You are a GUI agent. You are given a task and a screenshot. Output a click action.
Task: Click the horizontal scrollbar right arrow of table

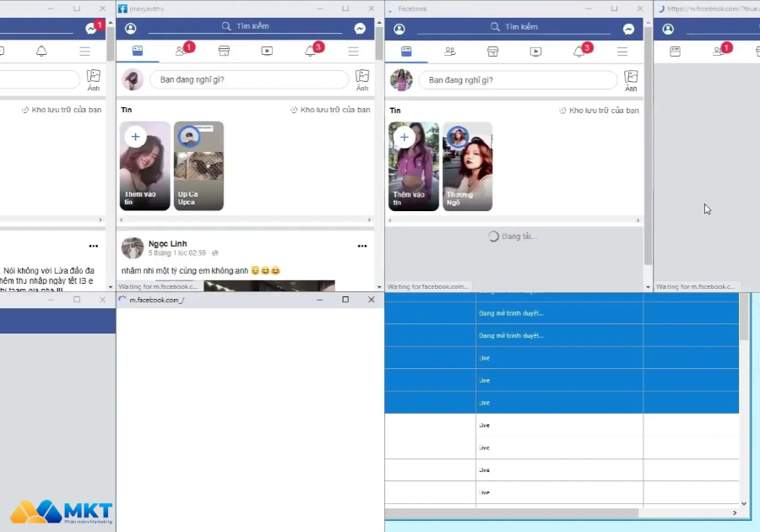pyautogui.click(x=735, y=513)
